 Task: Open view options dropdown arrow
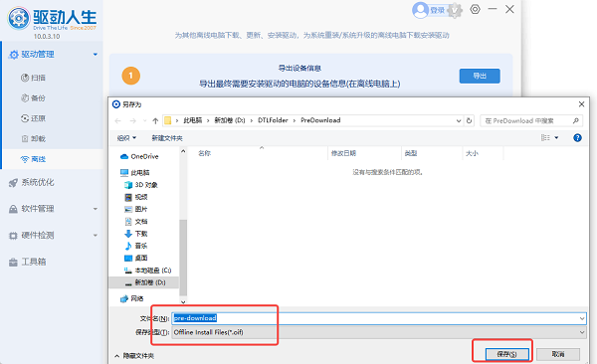[556, 137]
